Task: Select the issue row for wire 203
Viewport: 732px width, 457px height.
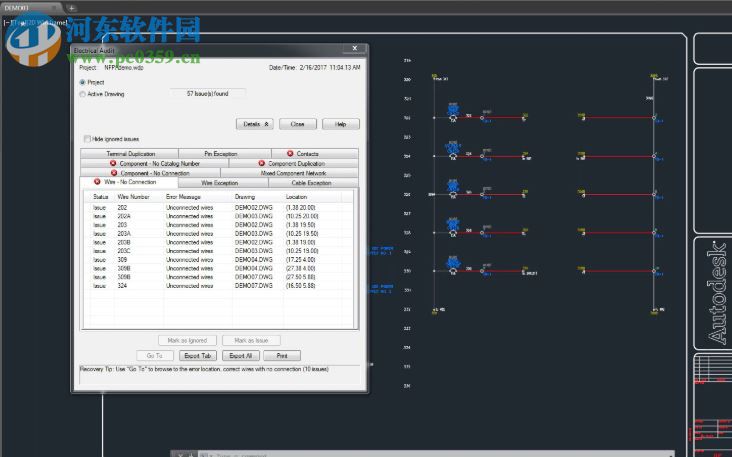Action: coord(219,225)
